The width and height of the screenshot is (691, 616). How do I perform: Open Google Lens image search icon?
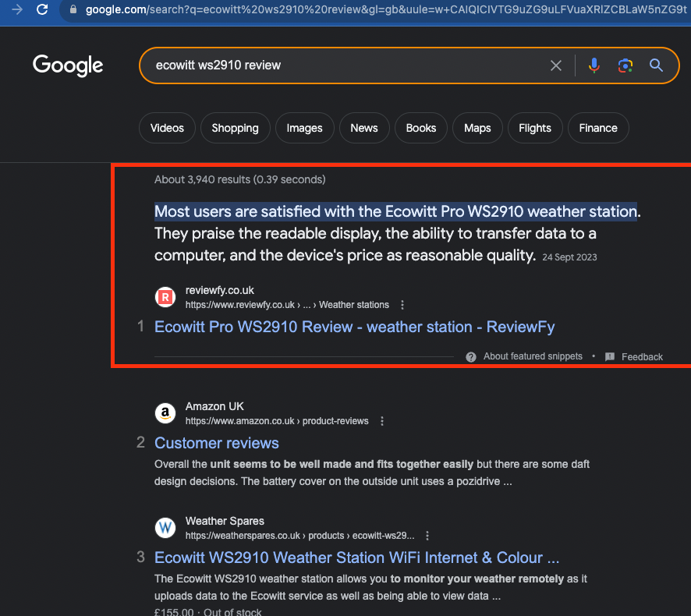[x=625, y=65]
